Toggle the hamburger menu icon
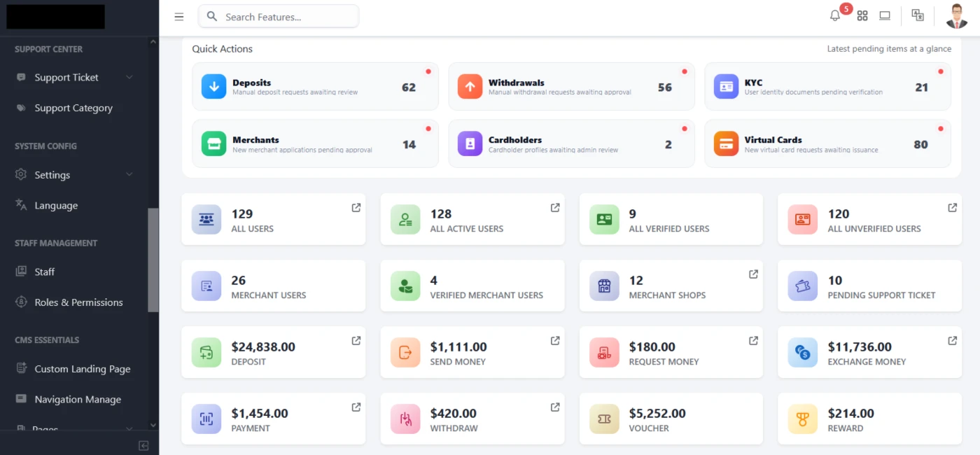980x455 pixels. pyautogui.click(x=179, y=17)
